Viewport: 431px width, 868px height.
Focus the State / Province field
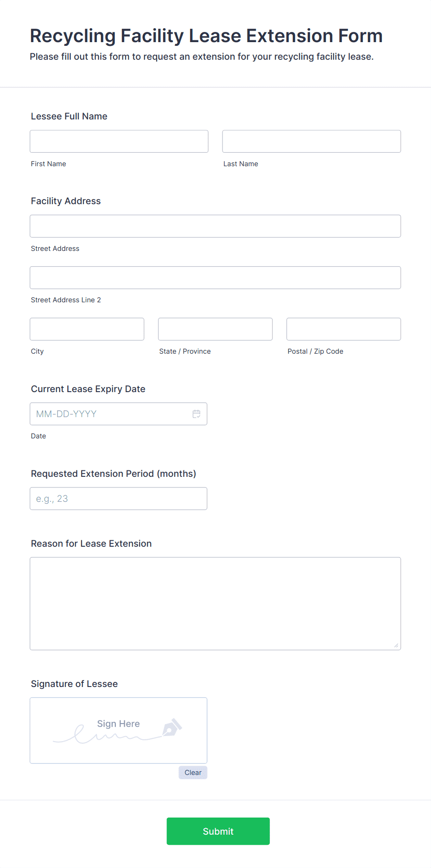point(215,329)
